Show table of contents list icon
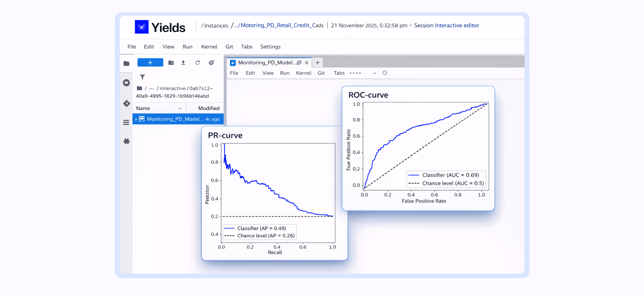 (x=126, y=123)
